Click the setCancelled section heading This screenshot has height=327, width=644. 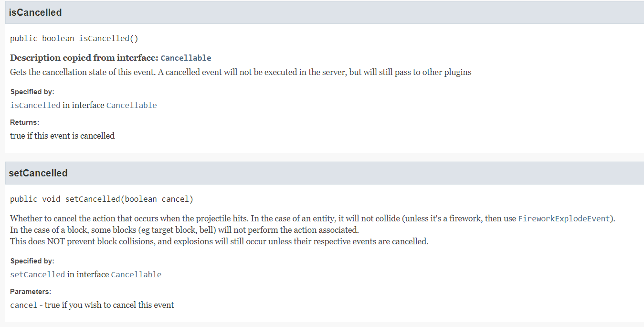pos(38,173)
